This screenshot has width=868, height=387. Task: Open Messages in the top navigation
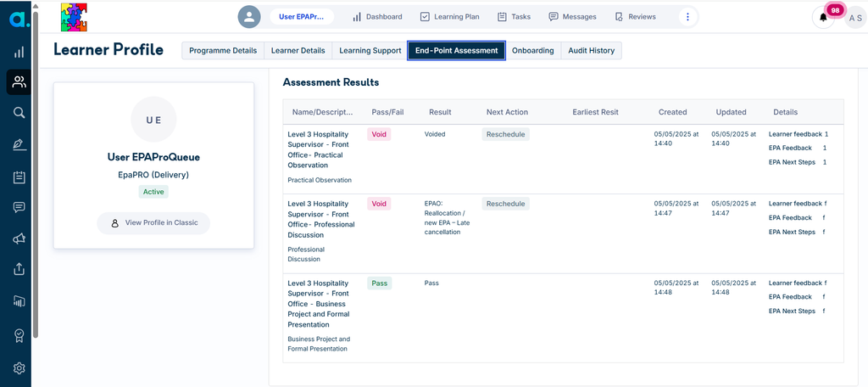click(572, 17)
